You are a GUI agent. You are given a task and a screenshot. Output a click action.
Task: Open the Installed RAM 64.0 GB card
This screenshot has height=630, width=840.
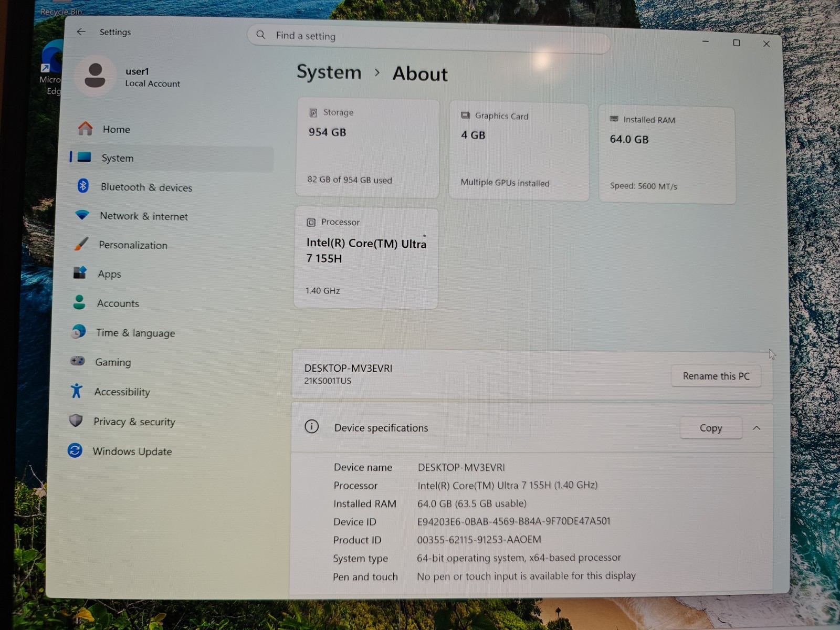pos(667,155)
